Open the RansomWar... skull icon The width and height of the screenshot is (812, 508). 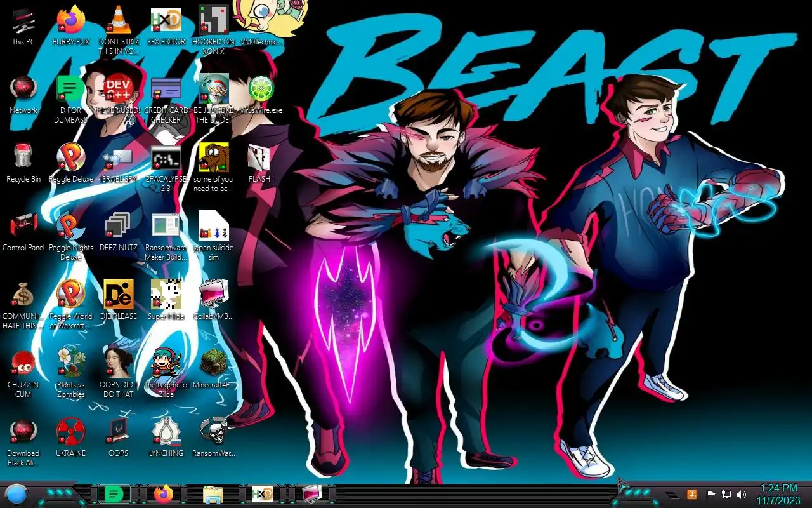point(213,437)
